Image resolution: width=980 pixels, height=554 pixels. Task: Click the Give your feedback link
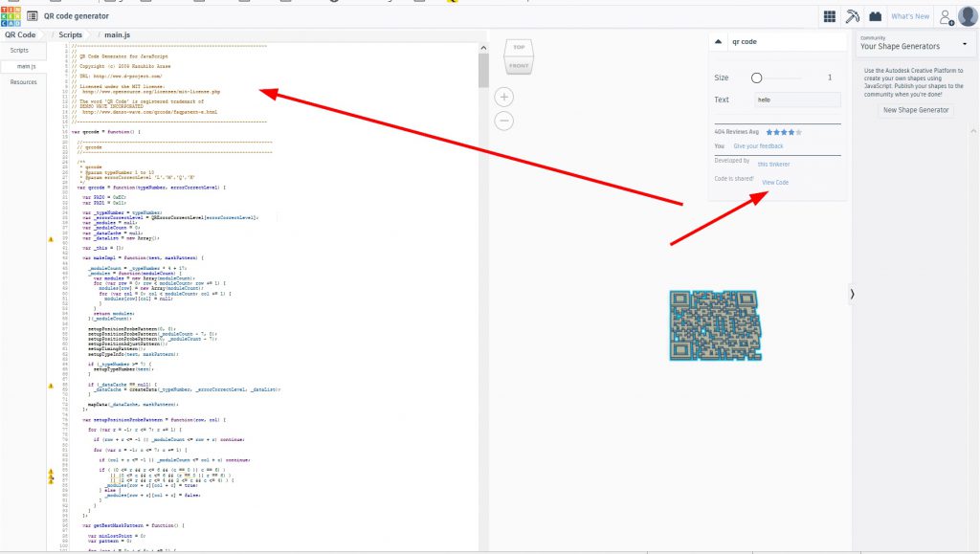(758, 146)
